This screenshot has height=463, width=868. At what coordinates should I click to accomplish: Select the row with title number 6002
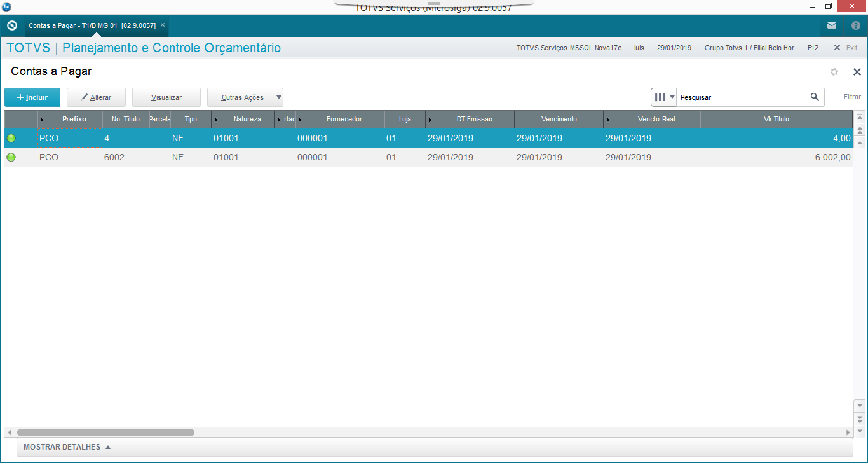point(428,157)
